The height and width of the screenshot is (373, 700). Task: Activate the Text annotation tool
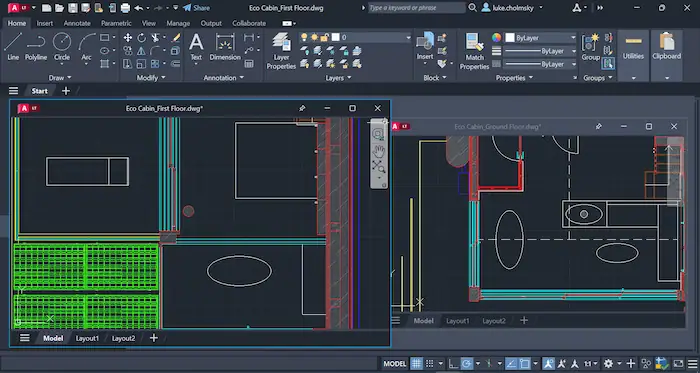point(196,47)
